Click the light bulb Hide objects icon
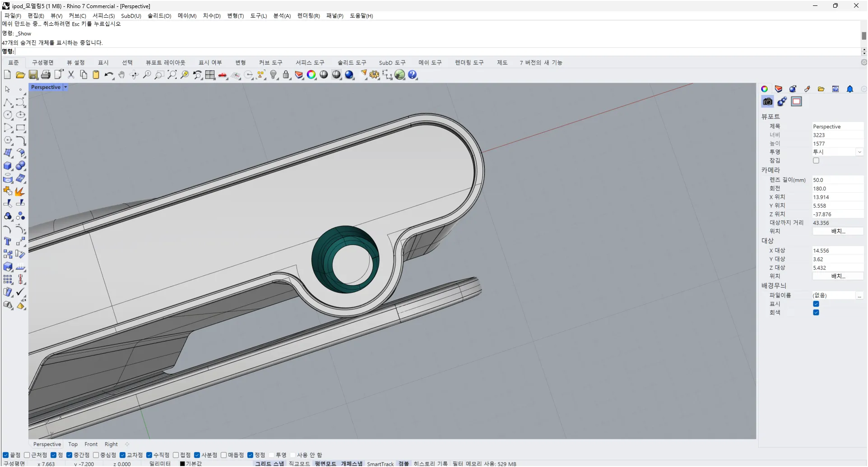This screenshot has width=868, height=467. (x=274, y=75)
